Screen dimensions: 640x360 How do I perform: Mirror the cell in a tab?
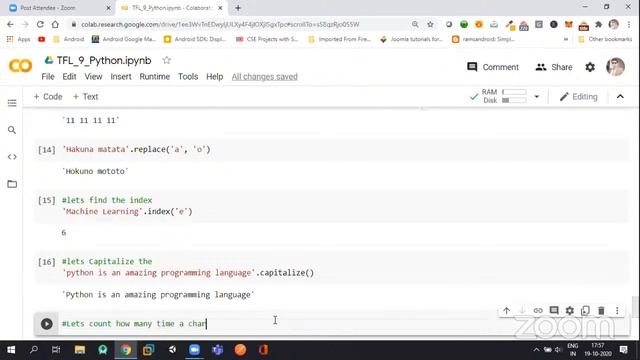click(x=585, y=311)
